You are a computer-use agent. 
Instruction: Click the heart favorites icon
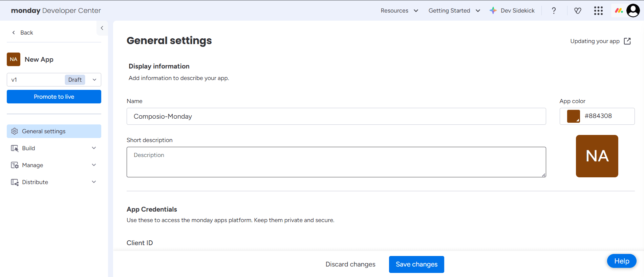coord(578,11)
